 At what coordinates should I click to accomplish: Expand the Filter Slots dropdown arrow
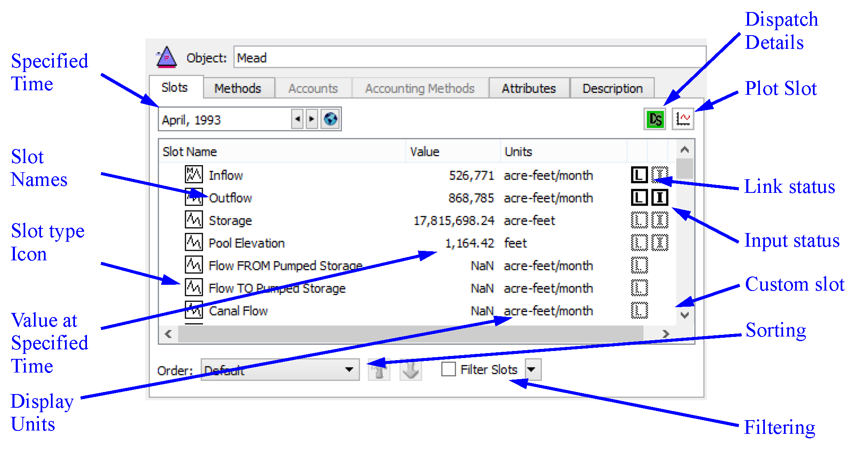(x=533, y=369)
